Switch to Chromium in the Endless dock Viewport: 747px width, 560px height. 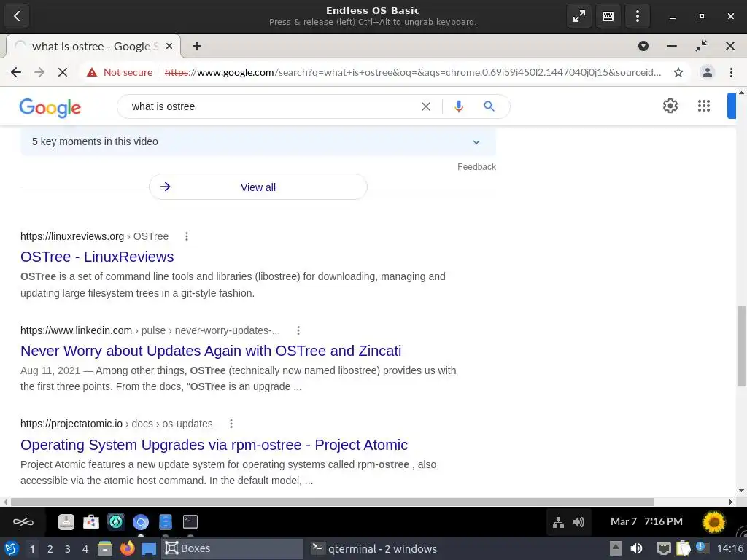(x=141, y=522)
